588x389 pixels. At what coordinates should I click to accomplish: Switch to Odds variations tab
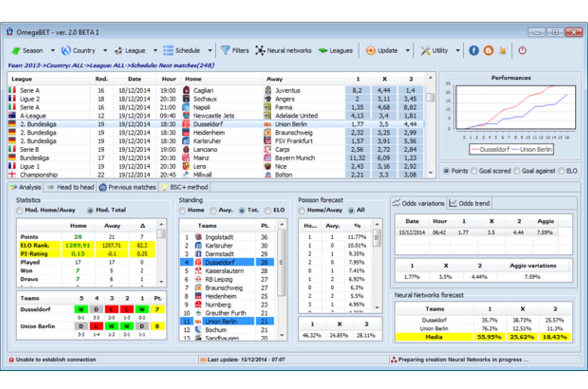[x=418, y=203]
